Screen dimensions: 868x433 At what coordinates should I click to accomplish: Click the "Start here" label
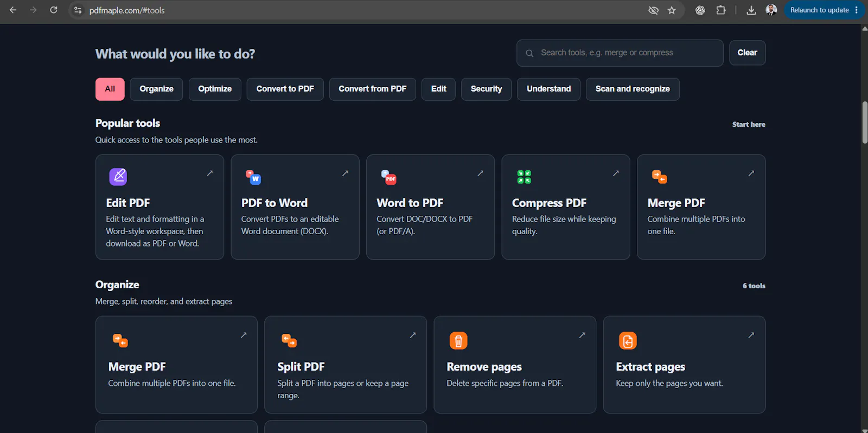(749, 125)
